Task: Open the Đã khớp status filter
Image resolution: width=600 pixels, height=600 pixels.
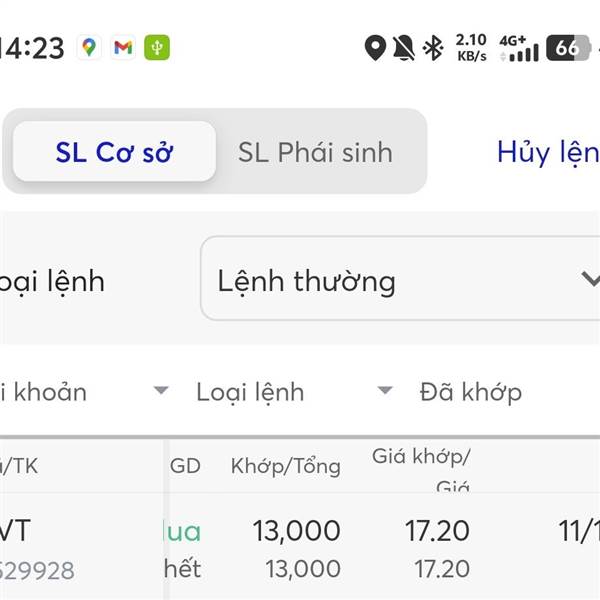Action: pyautogui.click(x=470, y=392)
